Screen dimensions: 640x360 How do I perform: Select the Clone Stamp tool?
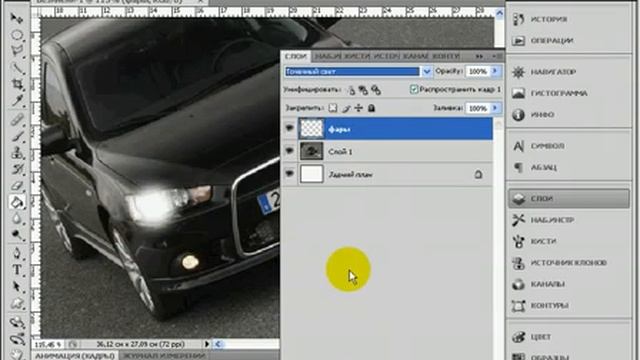[17, 153]
